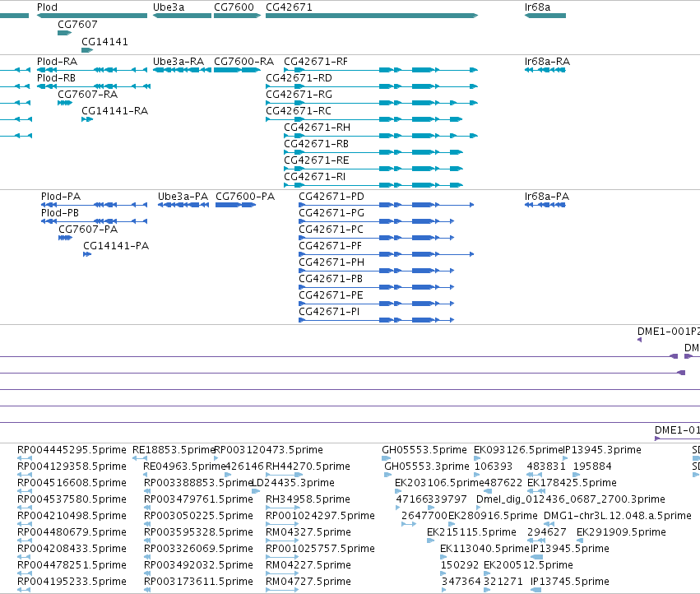Select EST RE18853.5prime
The height and width of the screenshot is (594, 700).
pos(174,450)
